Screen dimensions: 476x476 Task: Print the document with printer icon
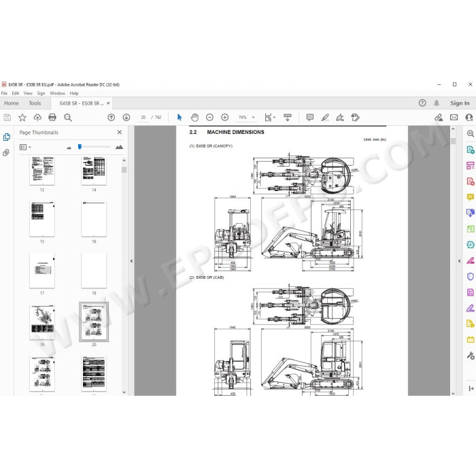(52, 117)
